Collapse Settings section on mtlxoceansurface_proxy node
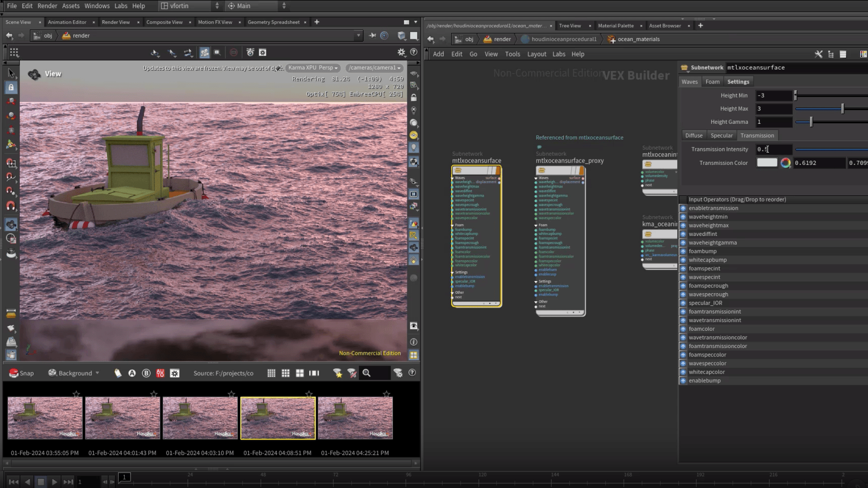The image size is (868, 488). point(536,282)
